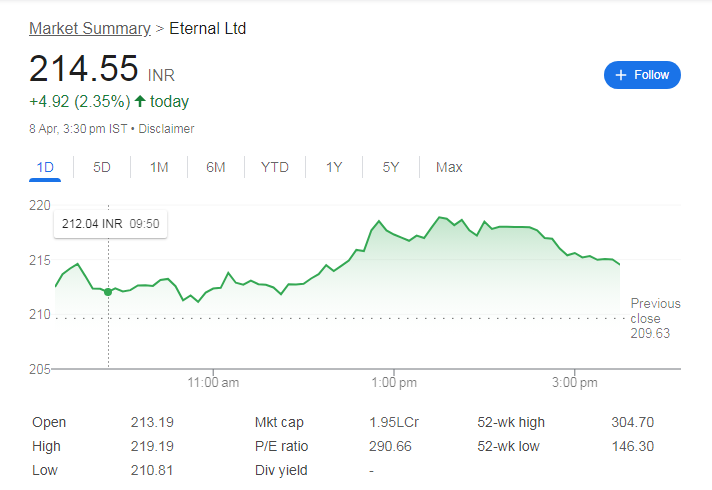712x490 pixels.
Task: Switch to the 5Y tab
Action: click(x=391, y=167)
